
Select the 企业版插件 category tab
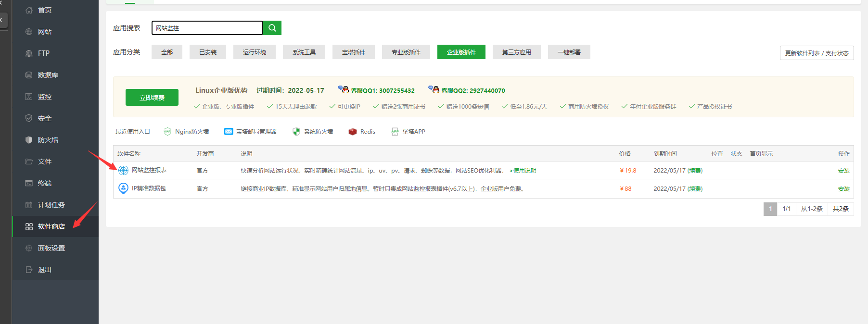[x=461, y=52]
